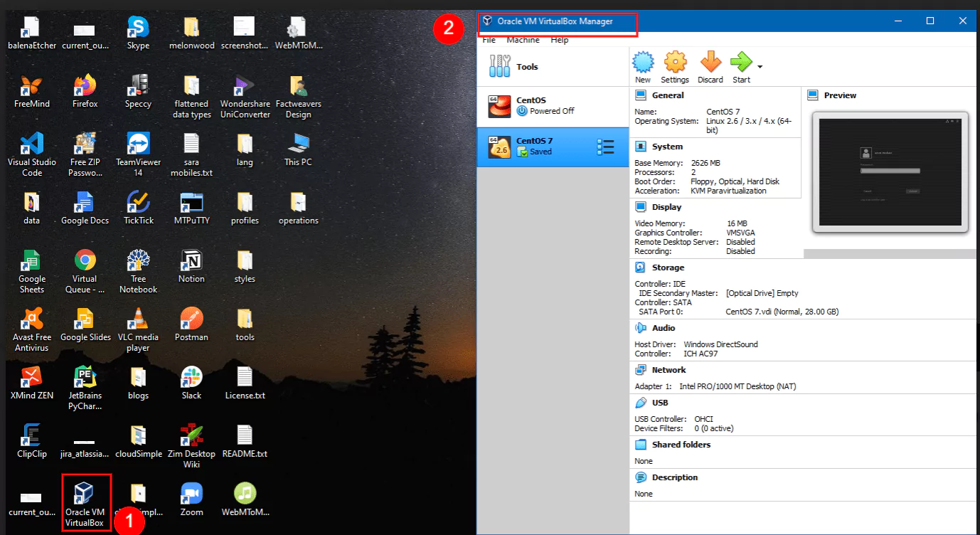
Task: Select the TickTick desktop shortcut
Action: tap(138, 208)
